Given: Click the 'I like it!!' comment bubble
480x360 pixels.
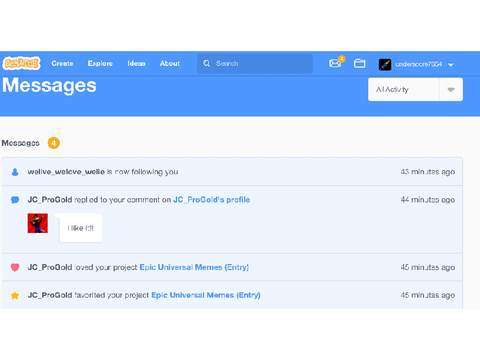Looking at the screenshot, I should (80, 228).
